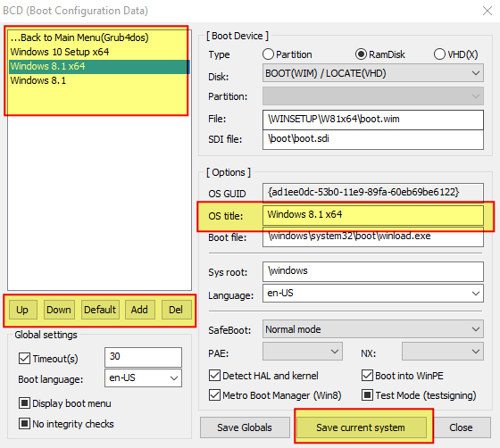500x448 pixels.
Task: Uncheck Detect HAL and kernel
Action: 214,376
